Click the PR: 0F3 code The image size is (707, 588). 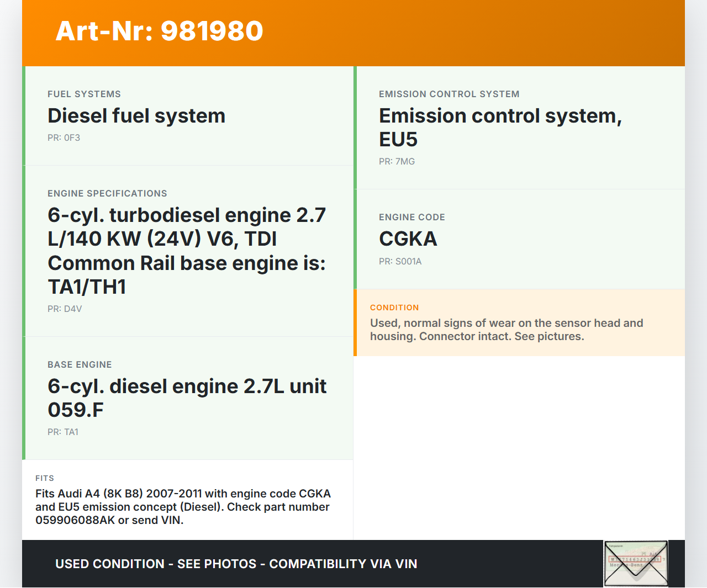coord(64,138)
